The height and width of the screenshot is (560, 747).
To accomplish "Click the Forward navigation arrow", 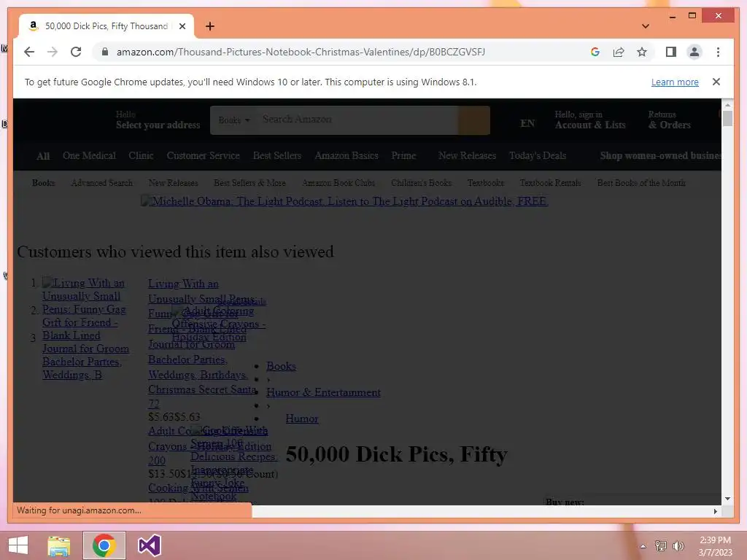I will click(x=53, y=52).
